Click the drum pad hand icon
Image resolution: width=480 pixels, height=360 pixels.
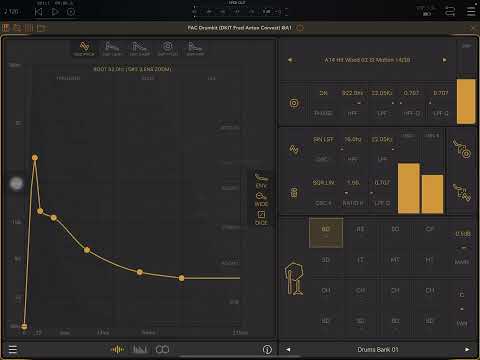294,279
